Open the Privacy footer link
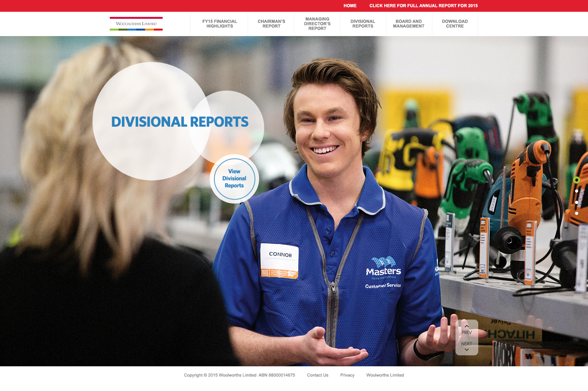This screenshot has height=391, width=588. click(347, 375)
